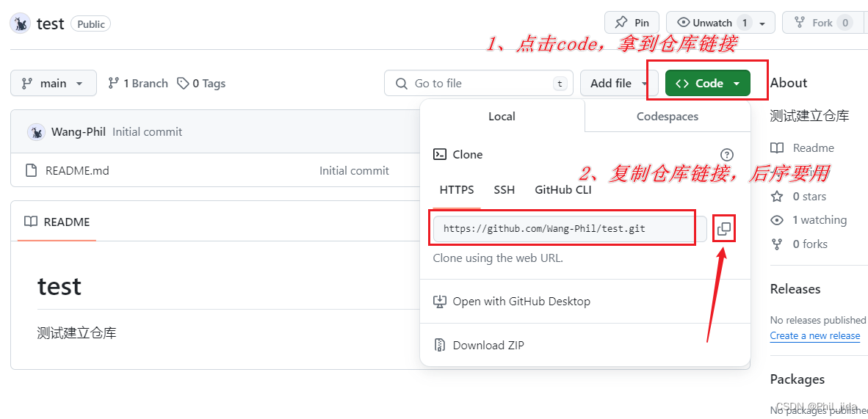Click the tag icon beside 0 Tags
868x419 pixels.
pyautogui.click(x=183, y=83)
